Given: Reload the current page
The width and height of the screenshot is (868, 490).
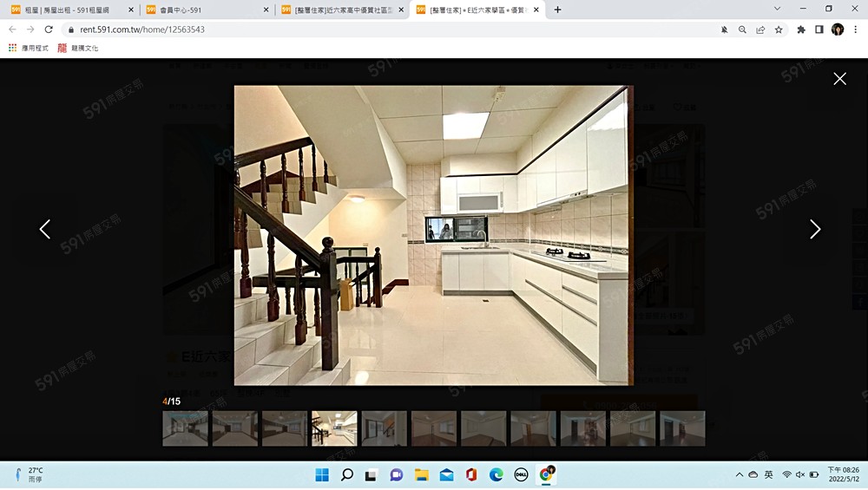Looking at the screenshot, I should 49,29.
